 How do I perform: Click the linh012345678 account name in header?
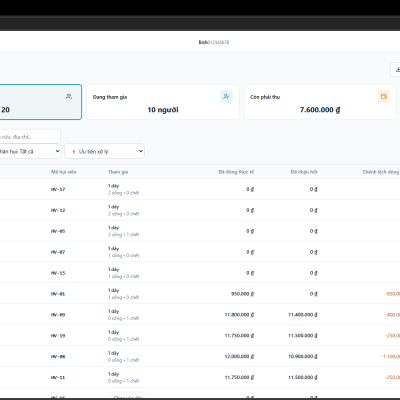[214, 42]
